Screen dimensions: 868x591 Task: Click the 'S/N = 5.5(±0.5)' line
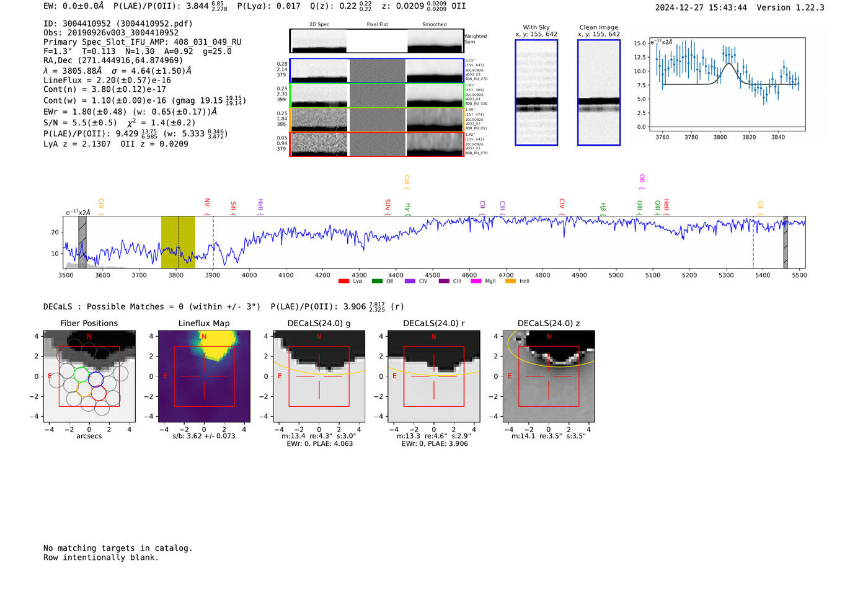click(x=80, y=123)
